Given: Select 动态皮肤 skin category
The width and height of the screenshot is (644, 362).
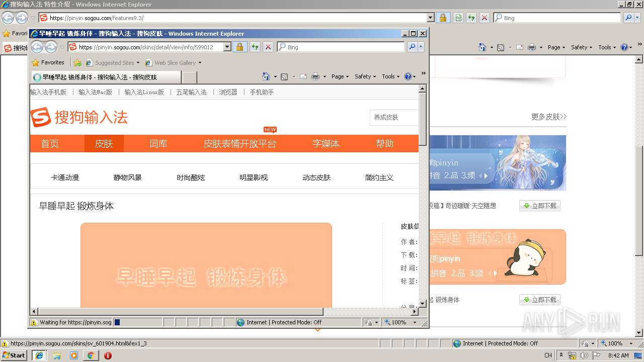Looking at the screenshot, I should [x=316, y=177].
